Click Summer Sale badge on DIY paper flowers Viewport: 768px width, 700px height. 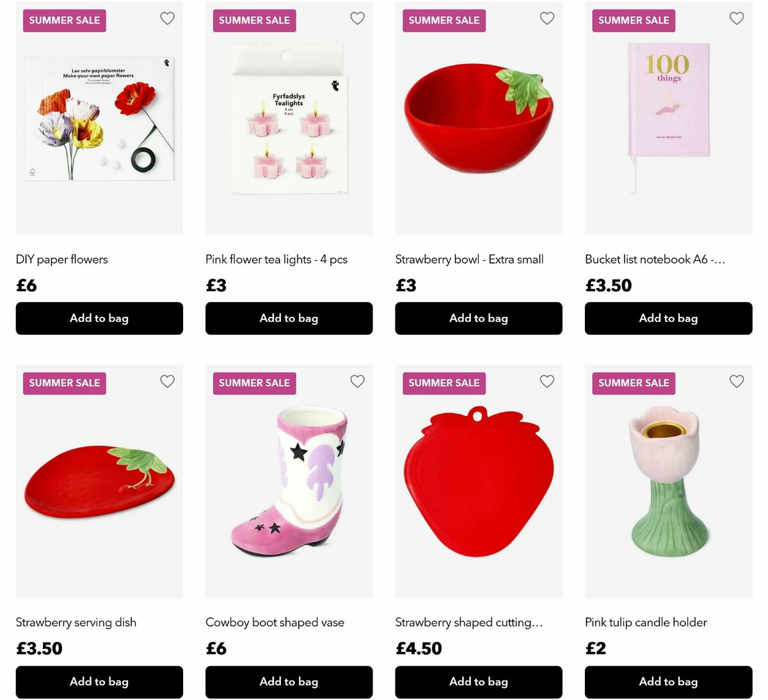[65, 20]
